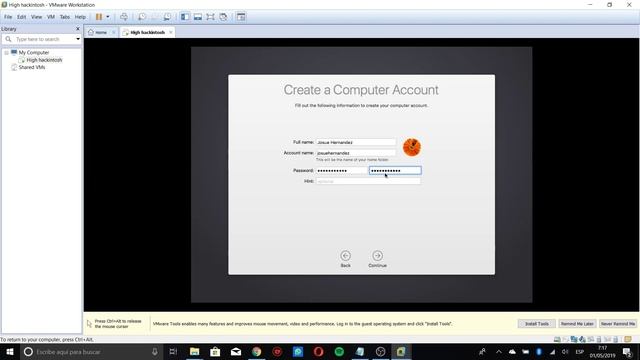Suspend the VM with the pause button
This screenshot has width=640, height=360.
pyautogui.click(x=99, y=17)
